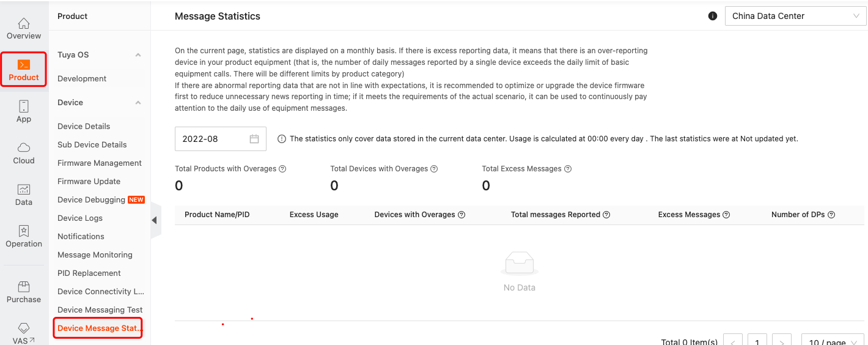Open the Data chart icon

pyautogui.click(x=24, y=190)
